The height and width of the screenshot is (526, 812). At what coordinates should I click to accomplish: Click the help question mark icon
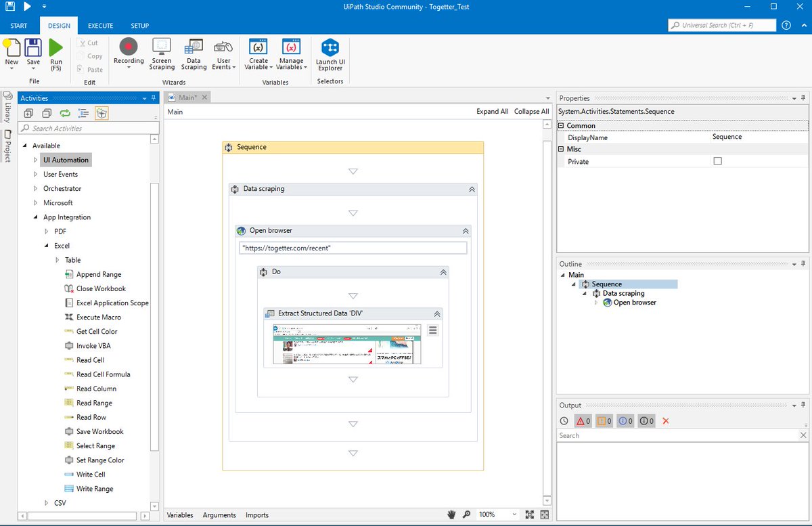(x=786, y=25)
